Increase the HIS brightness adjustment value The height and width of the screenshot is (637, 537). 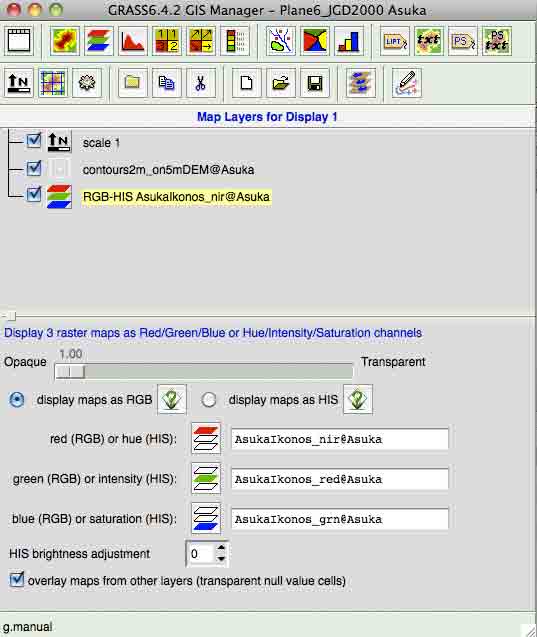tap(221, 548)
